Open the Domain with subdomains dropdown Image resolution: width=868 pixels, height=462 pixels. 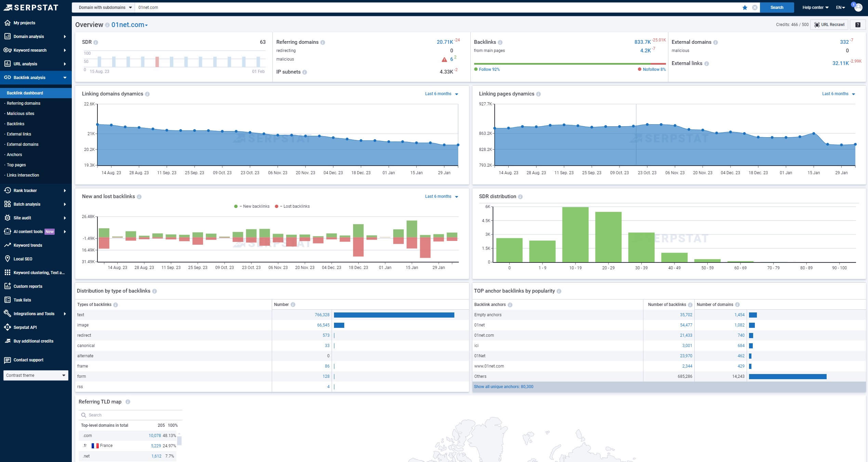[104, 8]
